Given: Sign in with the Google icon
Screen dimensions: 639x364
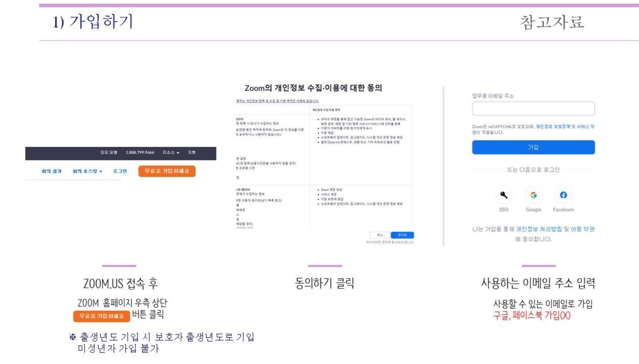Looking at the screenshot, I should (534, 195).
